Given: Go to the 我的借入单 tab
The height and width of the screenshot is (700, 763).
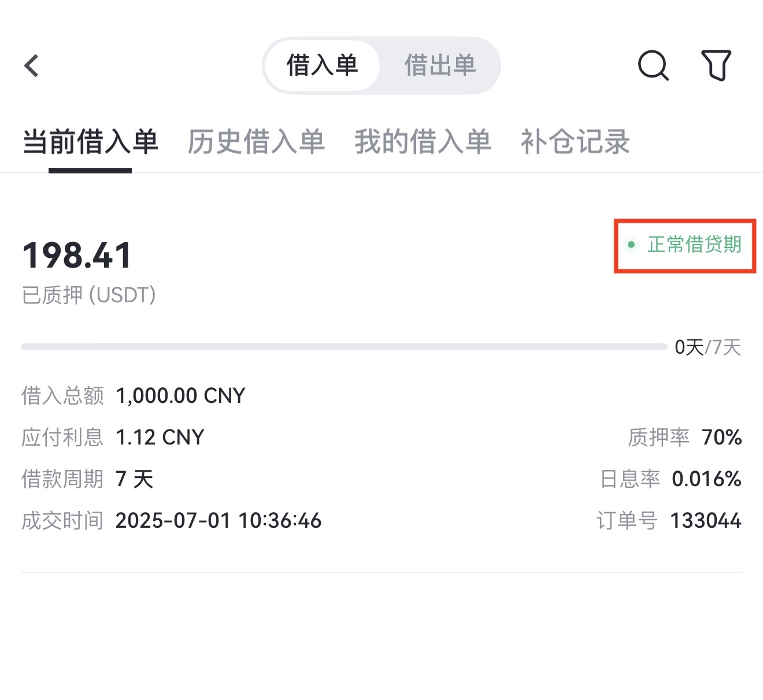Looking at the screenshot, I should [423, 142].
